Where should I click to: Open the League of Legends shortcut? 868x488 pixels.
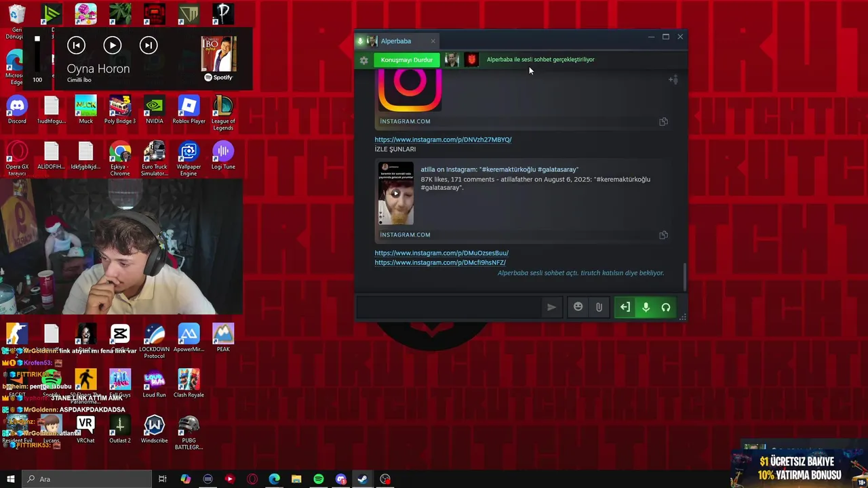click(x=223, y=114)
